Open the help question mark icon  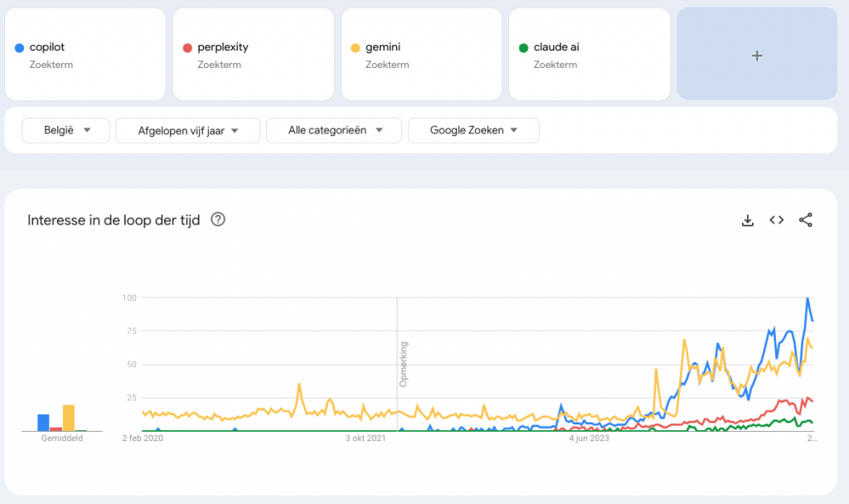218,220
